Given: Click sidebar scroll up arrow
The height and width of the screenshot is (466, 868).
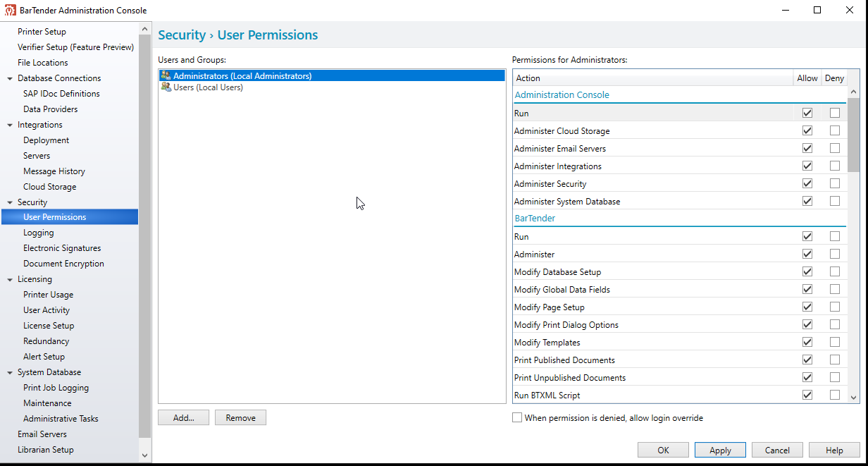Looking at the screenshot, I should [x=145, y=28].
